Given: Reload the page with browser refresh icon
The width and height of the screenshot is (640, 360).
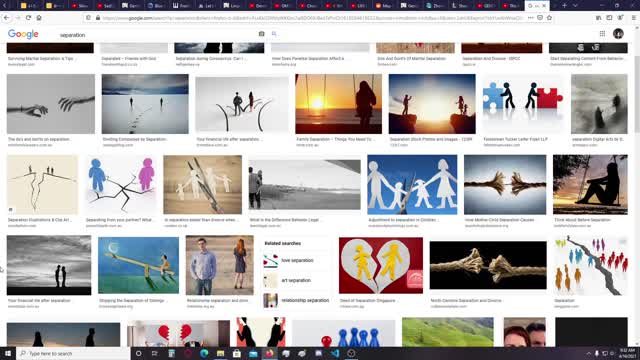Looking at the screenshot, I should [28, 18].
